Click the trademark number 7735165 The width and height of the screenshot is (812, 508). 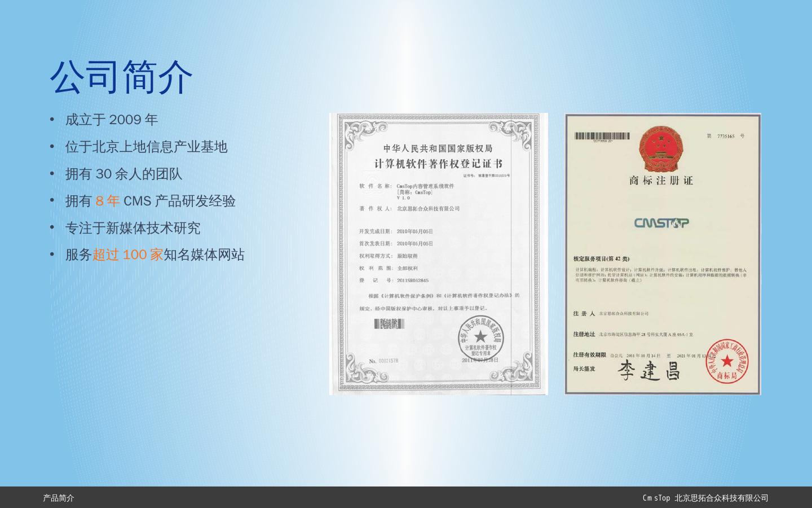726,136
